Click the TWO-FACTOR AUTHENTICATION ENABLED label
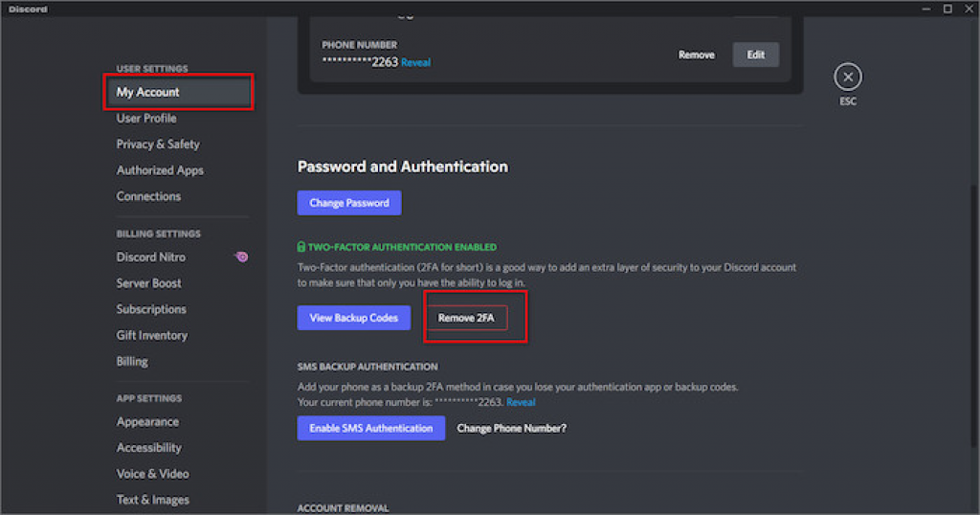This screenshot has height=515, width=980. click(403, 247)
